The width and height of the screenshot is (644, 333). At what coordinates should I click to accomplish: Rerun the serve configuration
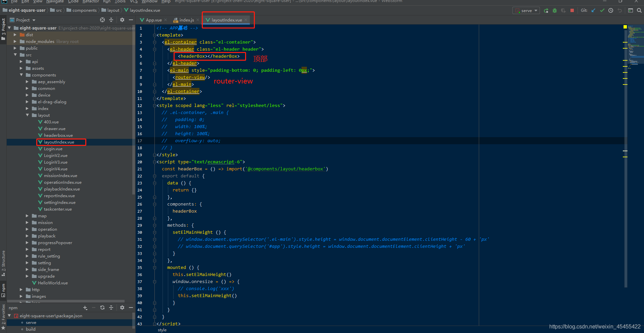(546, 11)
